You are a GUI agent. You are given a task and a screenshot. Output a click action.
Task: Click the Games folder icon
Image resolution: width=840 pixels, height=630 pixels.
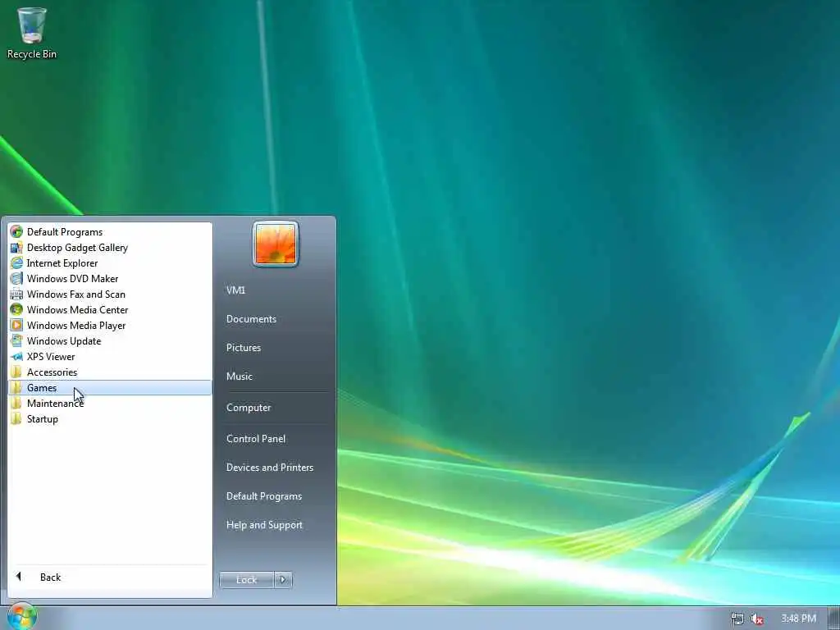(x=16, y=387)
